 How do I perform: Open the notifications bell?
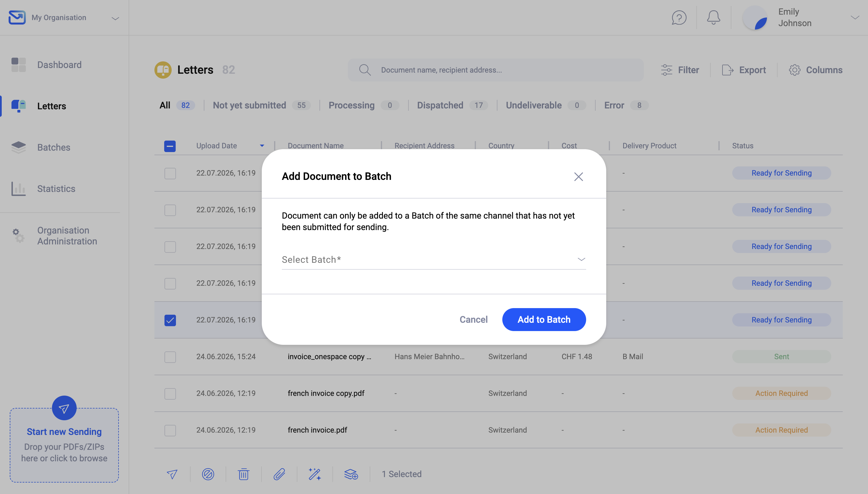[x=714, y=18]
